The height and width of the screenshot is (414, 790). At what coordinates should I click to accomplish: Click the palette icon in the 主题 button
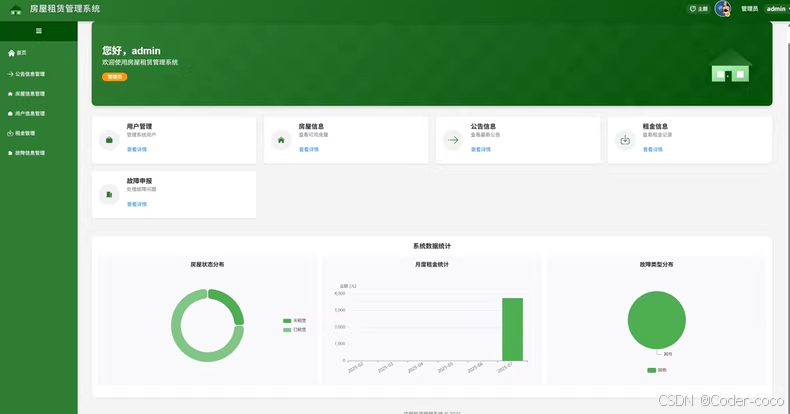coord(693,9)
